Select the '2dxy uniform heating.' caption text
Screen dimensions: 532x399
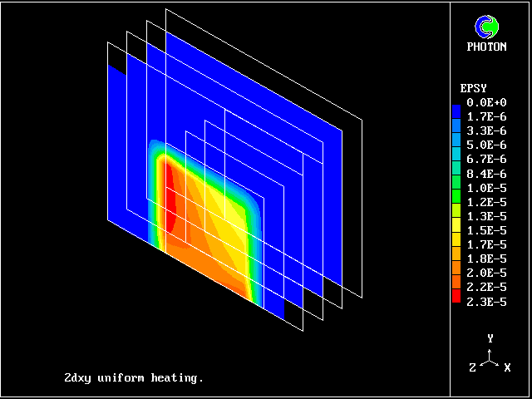pos(133,377)
